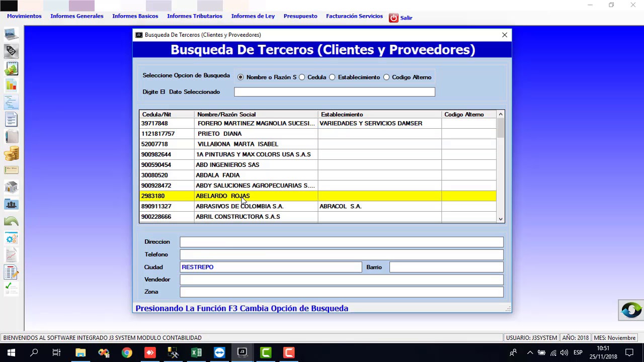Click Nombre/Razón Social column header
644x362 pixels.
pos(256,115)
